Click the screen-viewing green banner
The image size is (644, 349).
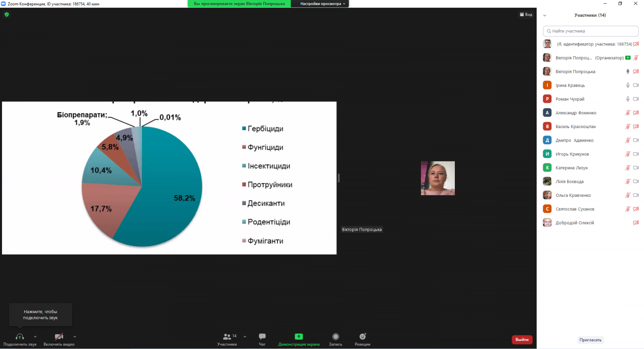pyautogui.click(x=239, y=4)
